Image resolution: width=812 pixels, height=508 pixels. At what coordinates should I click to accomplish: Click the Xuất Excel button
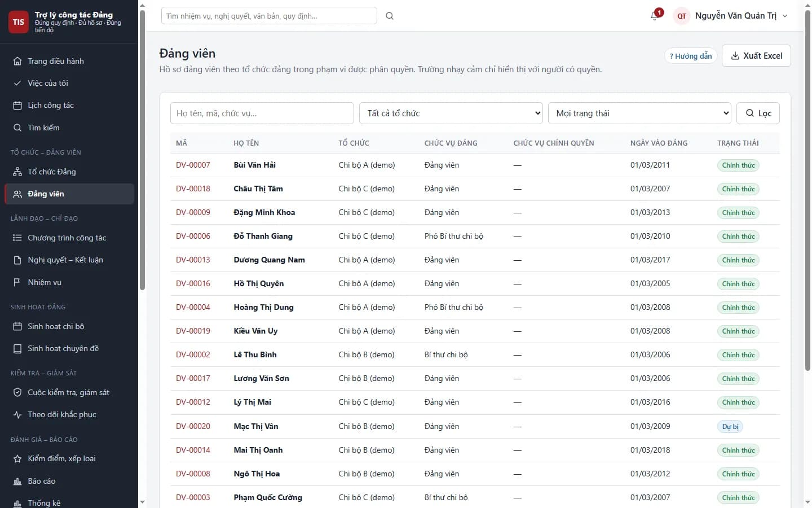click(756, 55)
